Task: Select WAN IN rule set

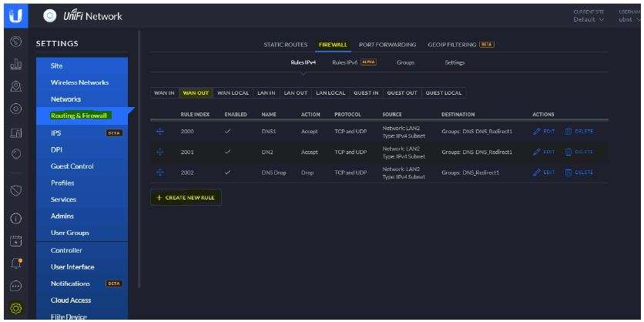Action: pos(164,93)
